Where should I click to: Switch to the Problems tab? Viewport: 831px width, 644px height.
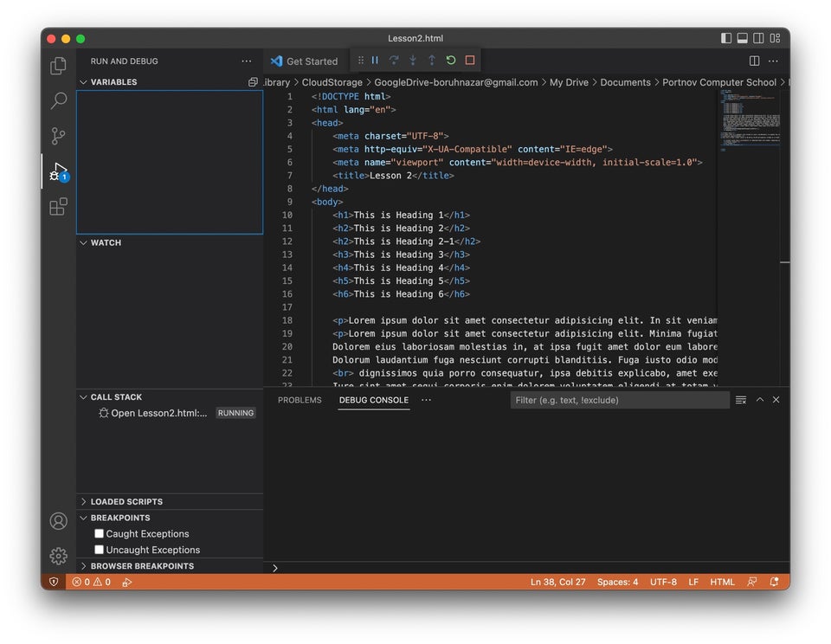(300, 400)
